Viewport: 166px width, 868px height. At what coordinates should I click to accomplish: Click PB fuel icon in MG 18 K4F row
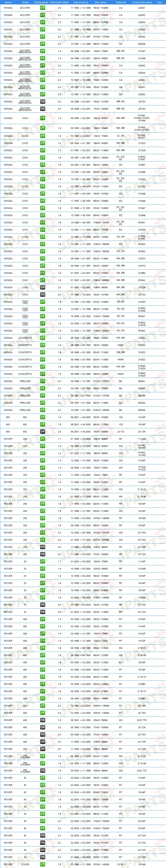[x=42, y=425]
